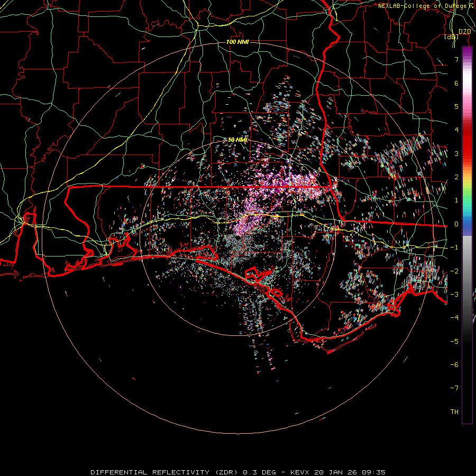Click the 100 NMI range ring label
This screenshot has width=476, height=476.
click(237, 42)
